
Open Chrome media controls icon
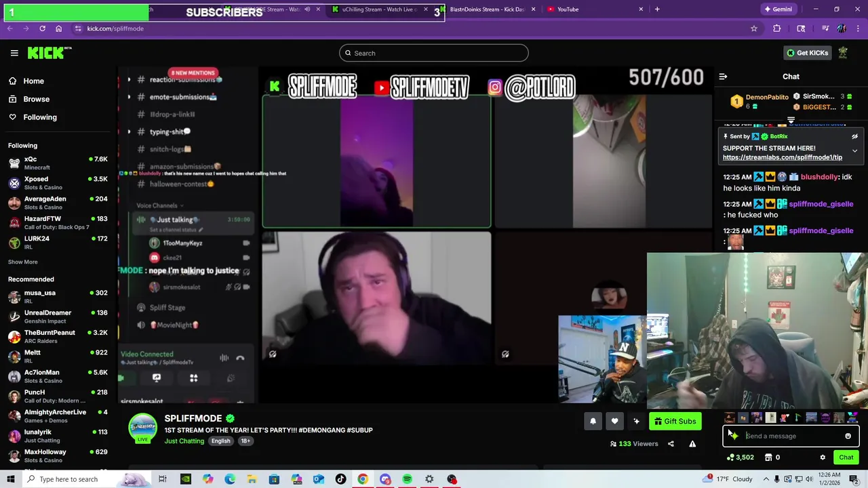pyautogui.click(x=825, y=28)
